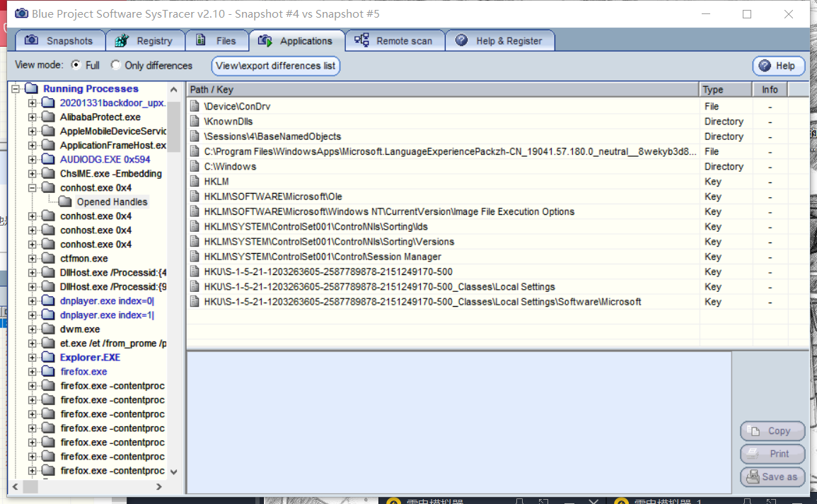Click the ApplicationFrameHost.exe folder icon
This screenshot has width=817, height=504.
click(49, 145)
